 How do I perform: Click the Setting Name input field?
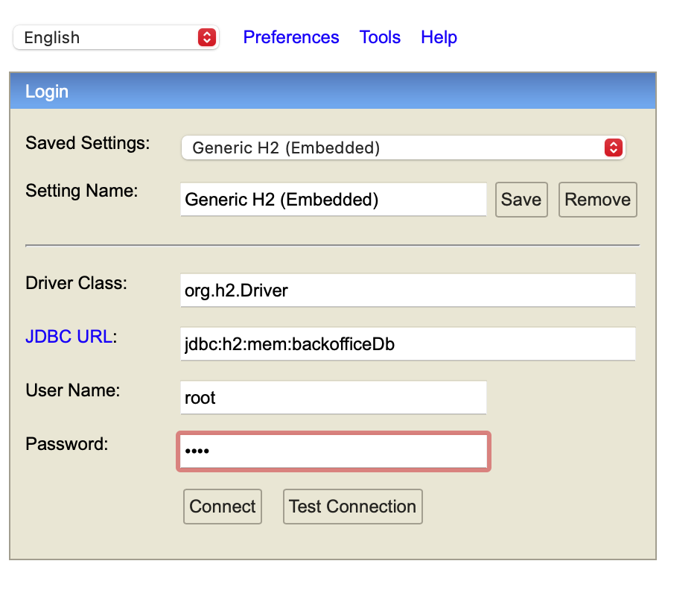(334, 199)
